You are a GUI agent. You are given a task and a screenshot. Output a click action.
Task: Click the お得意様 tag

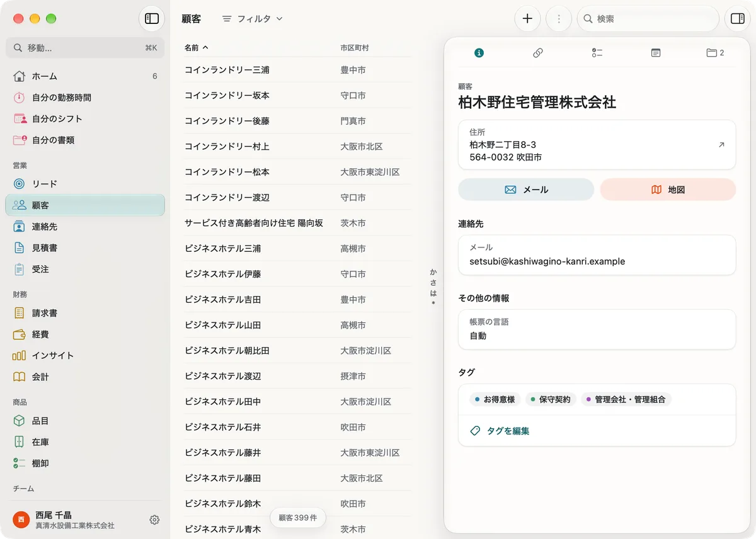pyautogui.click(x=495, y=399)
